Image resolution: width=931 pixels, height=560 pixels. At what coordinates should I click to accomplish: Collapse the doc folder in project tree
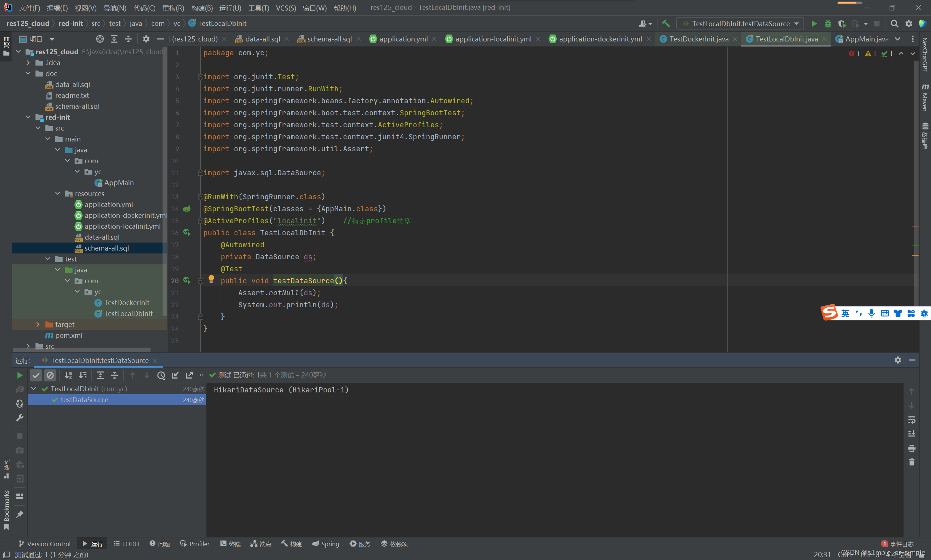pyautogui.click(x=28, y=73)
